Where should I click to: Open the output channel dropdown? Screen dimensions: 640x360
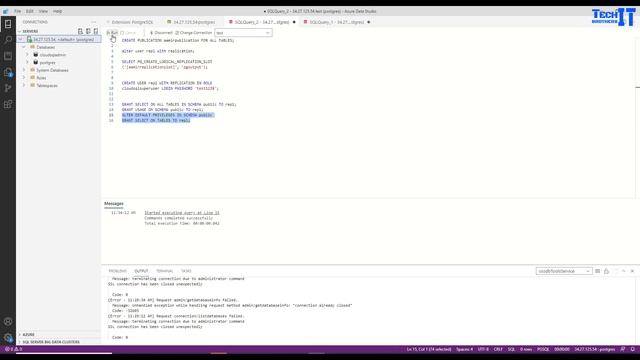(564, 271)
